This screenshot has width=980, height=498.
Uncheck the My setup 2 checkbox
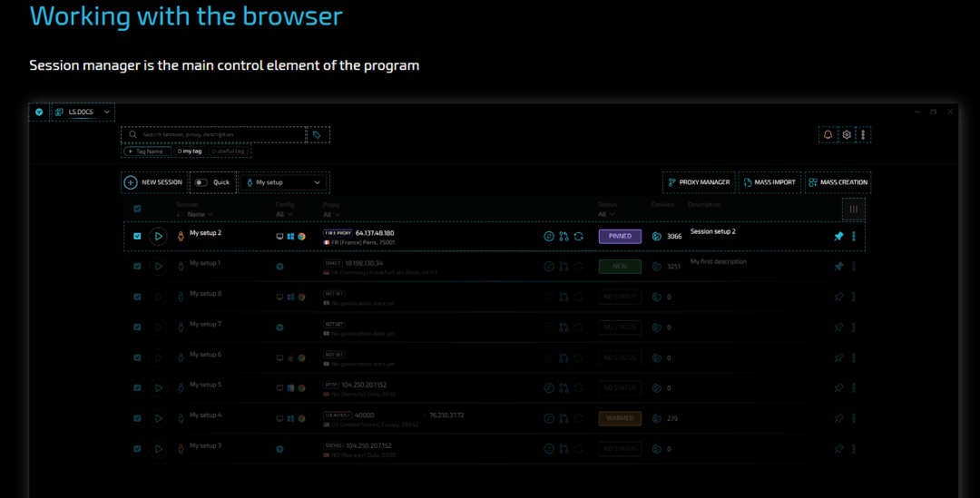tap(137, 236)
